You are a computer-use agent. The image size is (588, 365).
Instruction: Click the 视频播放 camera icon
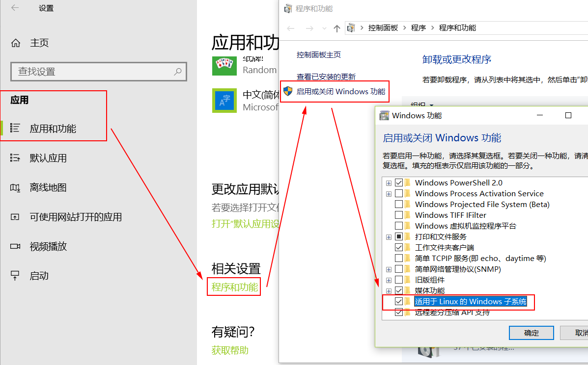point(15,246)
